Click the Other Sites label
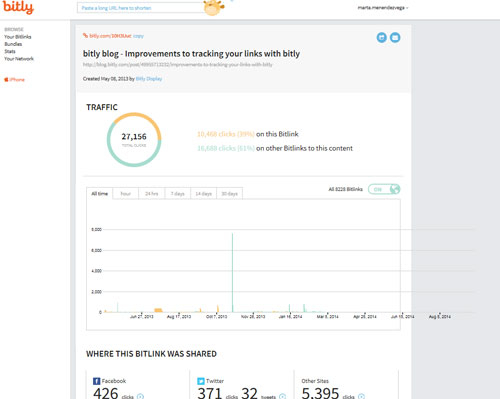Viewport: 500px width, 399px height. point(315,381)
